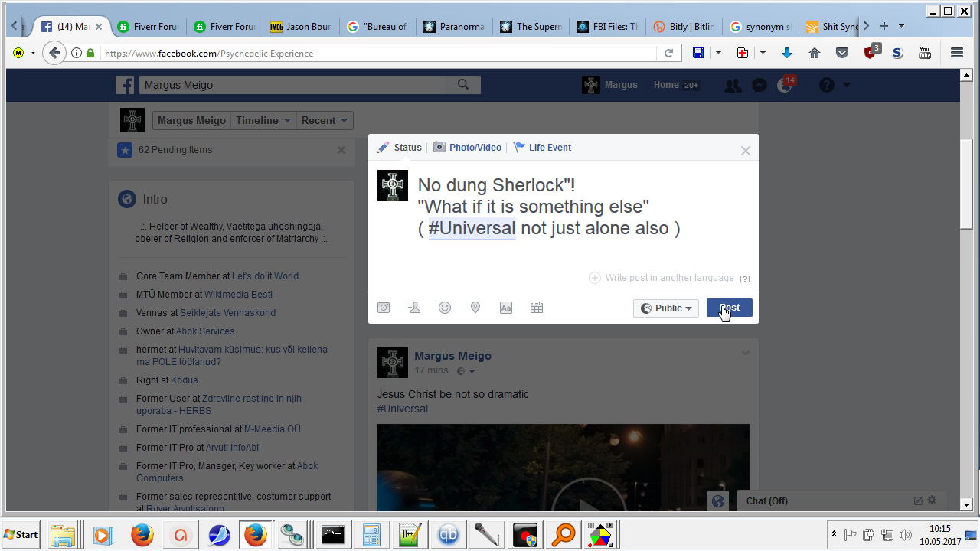Click the Facebook logo in the blue bar

126,85
